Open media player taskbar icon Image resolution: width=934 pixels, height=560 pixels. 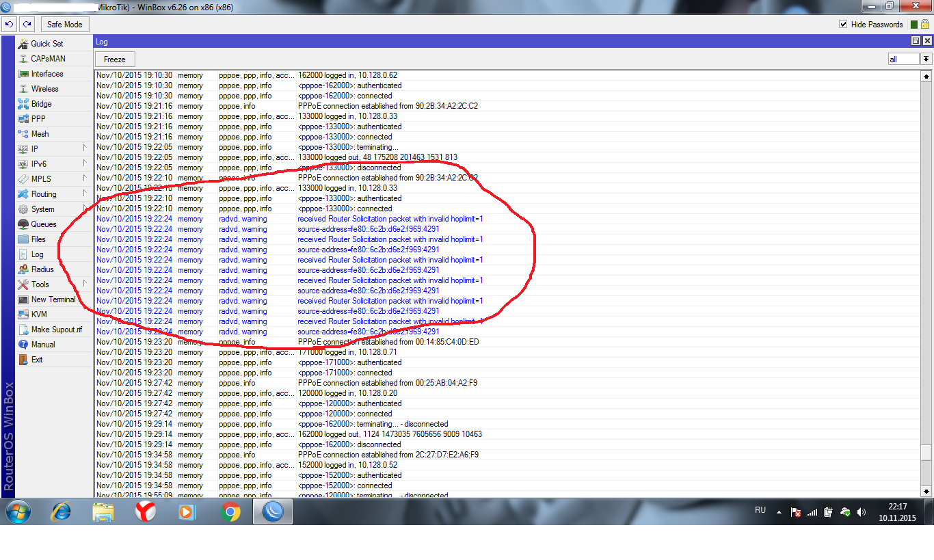pos(187,511)
